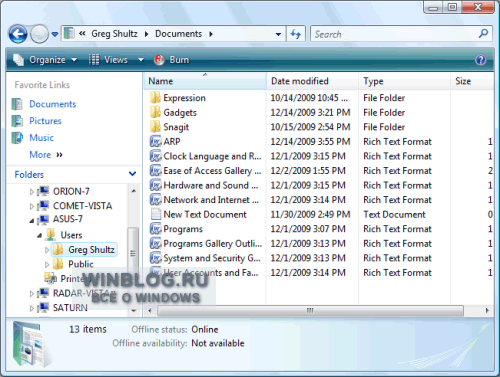Click the User Accounts and Fa... file name
This screenshot has height=377, width=500.
(211, 273)
